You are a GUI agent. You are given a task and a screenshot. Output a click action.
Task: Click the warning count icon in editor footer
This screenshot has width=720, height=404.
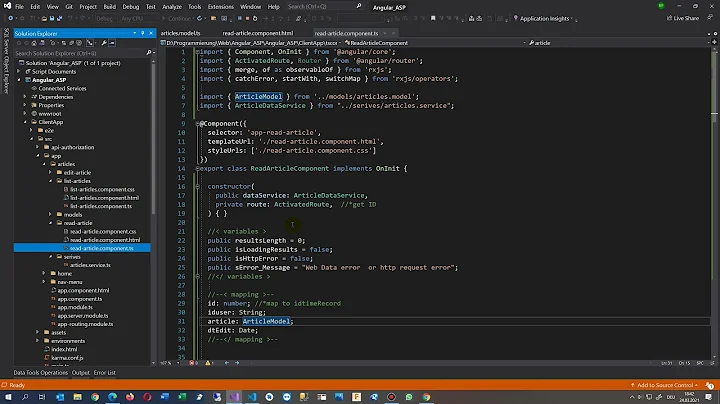point(209,363)
